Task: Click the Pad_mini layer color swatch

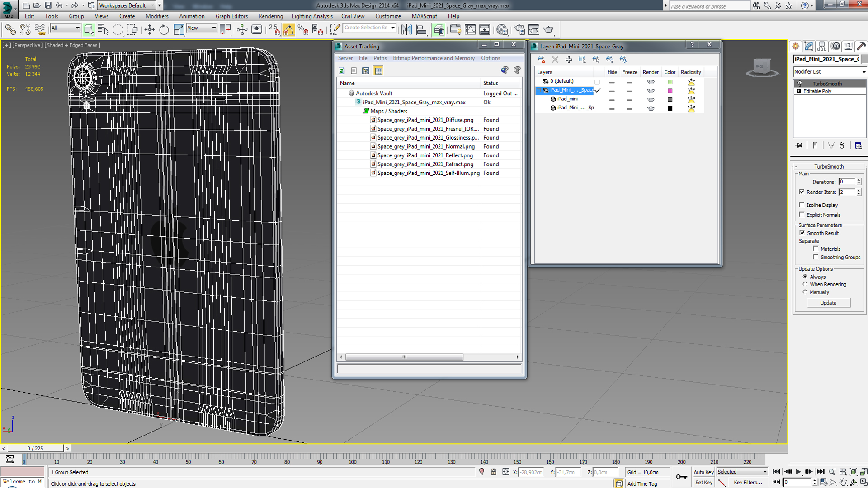Action: click(670, 99)
